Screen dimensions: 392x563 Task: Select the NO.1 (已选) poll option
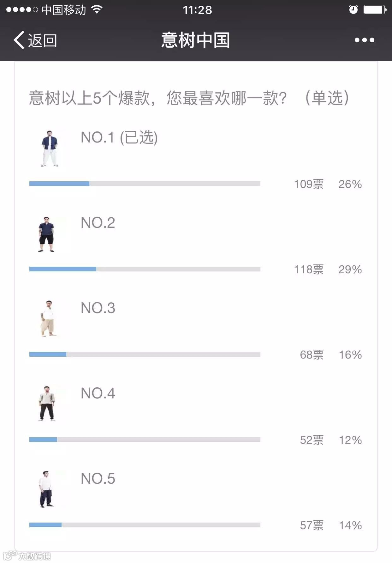[x=119, y=137]
